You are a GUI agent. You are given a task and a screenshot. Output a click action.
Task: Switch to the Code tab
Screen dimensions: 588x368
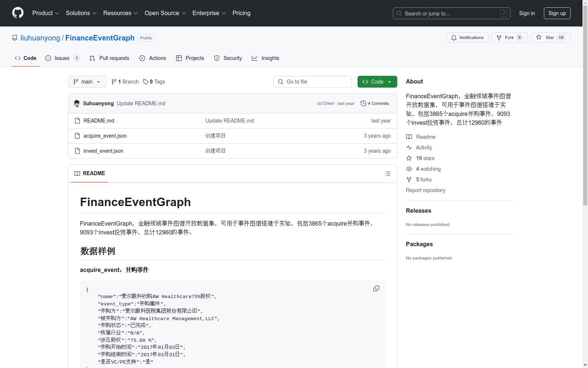point(26,58)
